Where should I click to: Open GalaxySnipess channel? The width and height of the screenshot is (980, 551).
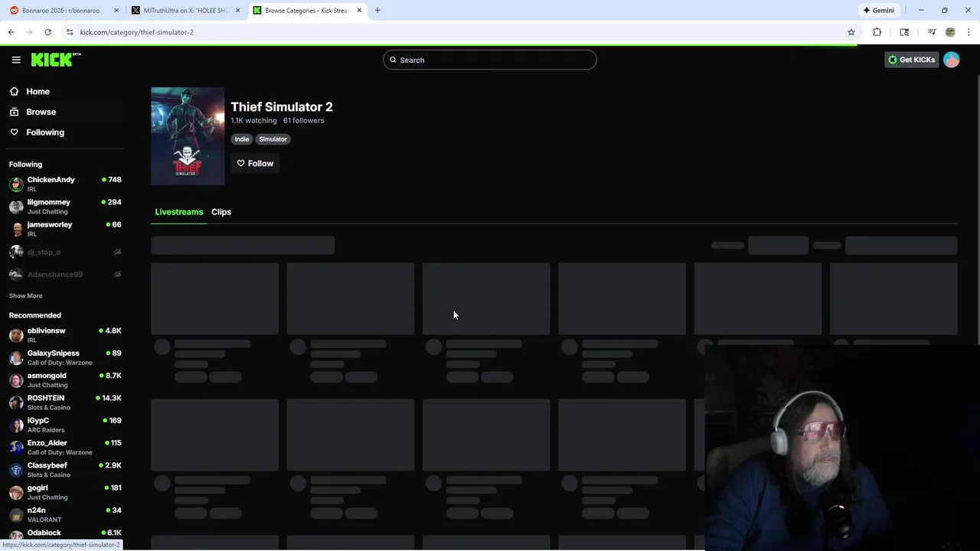[x=65, y=357]
